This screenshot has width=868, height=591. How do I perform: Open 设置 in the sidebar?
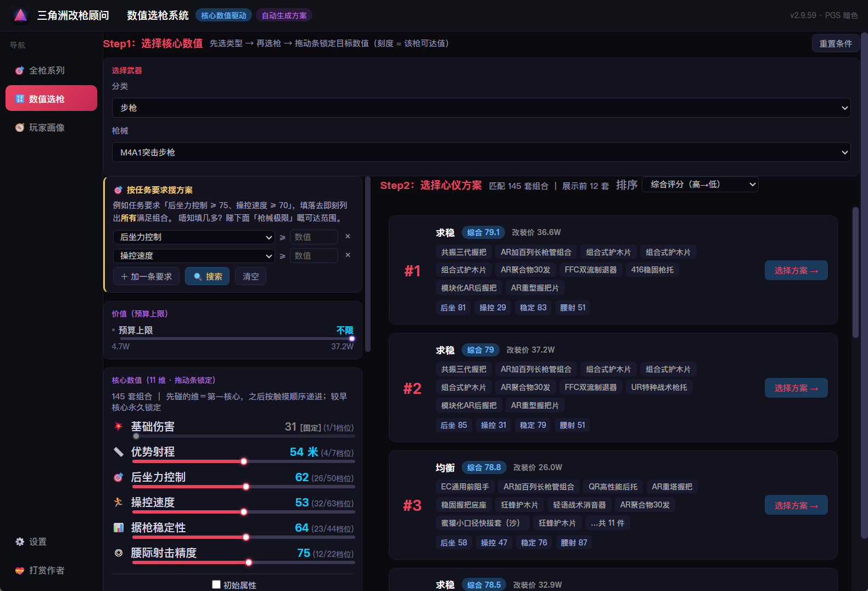click(51, 542)
